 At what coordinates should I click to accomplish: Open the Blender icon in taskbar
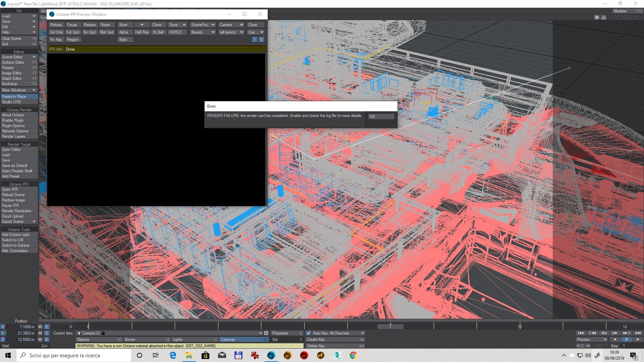(287, 356)
